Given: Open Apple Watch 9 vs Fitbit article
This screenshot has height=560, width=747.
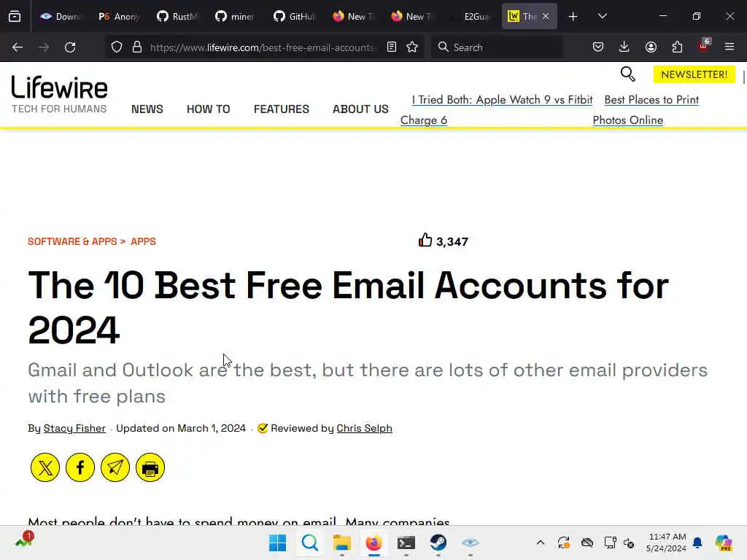Looking at the screenshot, I should (496, 110).
